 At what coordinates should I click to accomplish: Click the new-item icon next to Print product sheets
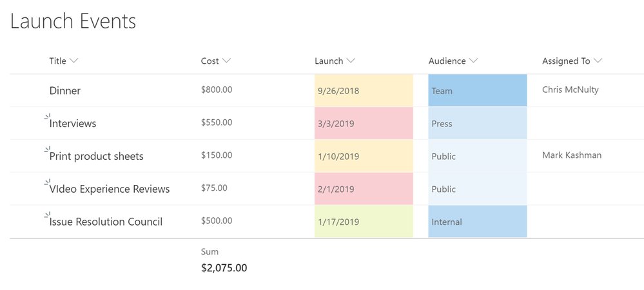tap(47, 150)
